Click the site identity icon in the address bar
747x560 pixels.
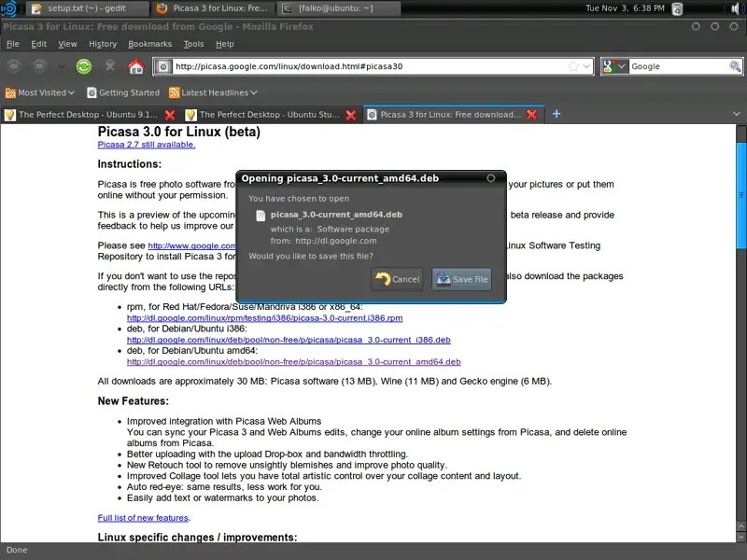pos(162,66)
